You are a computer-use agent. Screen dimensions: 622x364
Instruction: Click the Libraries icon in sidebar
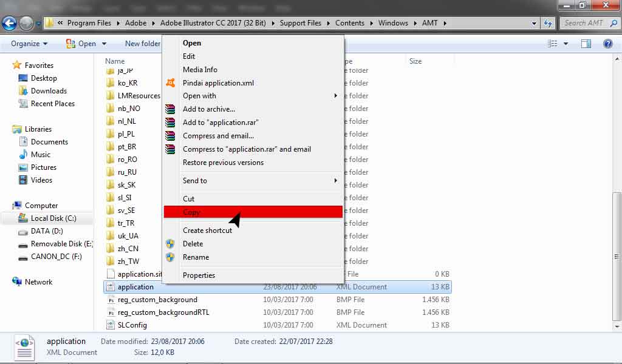click(x=16, y=129)
